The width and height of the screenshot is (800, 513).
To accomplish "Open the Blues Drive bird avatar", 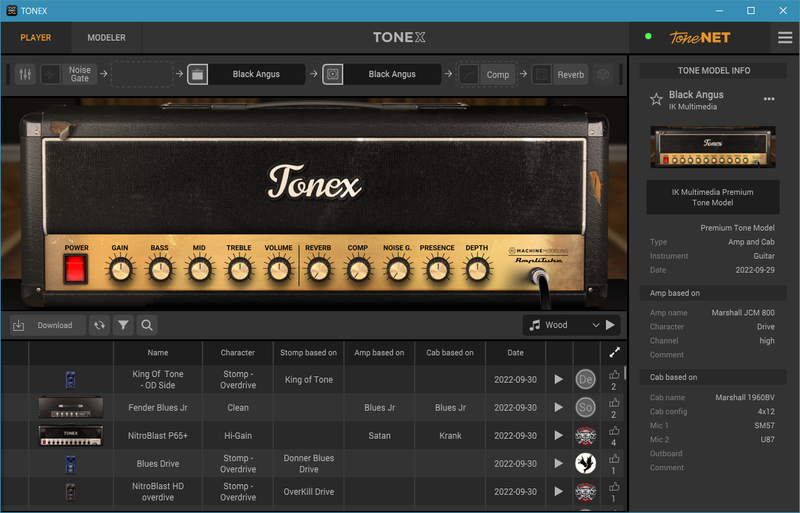I will point(586,463).
